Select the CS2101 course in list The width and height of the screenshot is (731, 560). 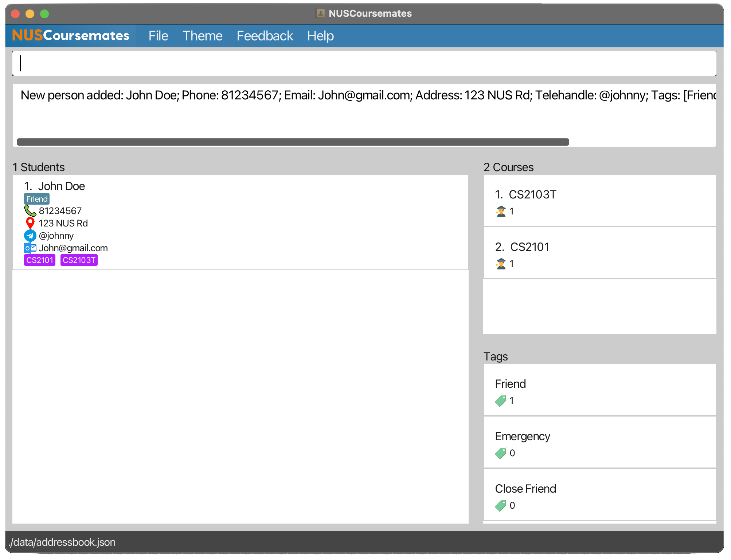coord(599,253)
